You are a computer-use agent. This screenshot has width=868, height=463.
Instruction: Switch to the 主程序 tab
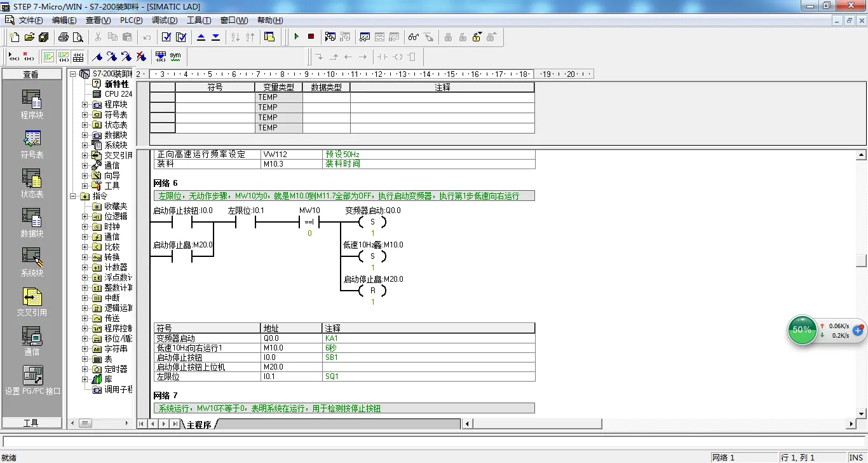point(199,424)
